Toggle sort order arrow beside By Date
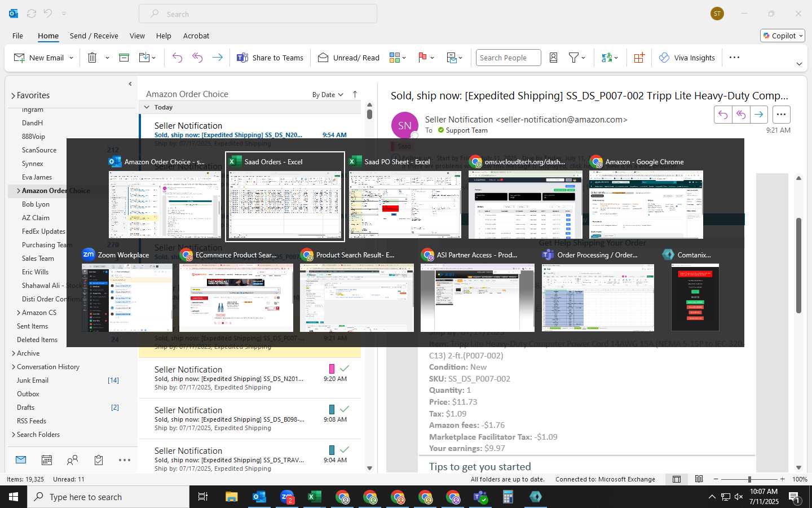The width and height of the screenshot is (812, 508). pos(355,94)
